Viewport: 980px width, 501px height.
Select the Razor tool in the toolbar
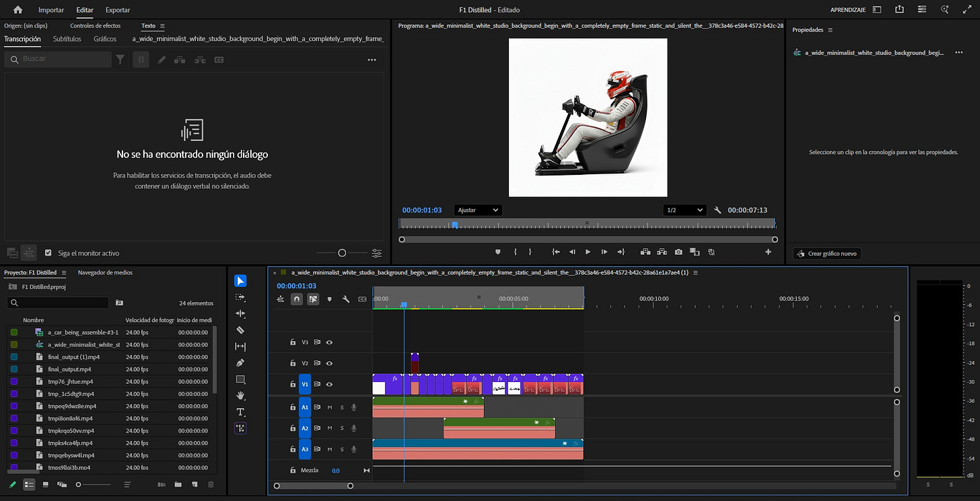(x=240, y=330)
